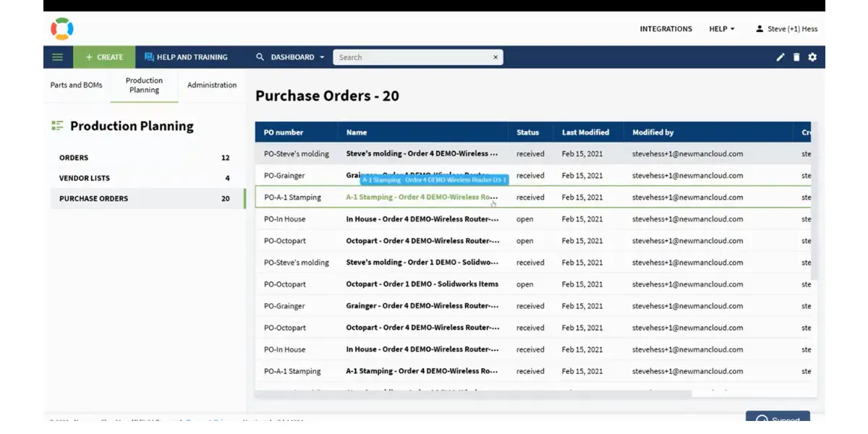Image resolution: width=868 pixels, height=434 pixels.
Task: Expand the Dashboard dropdown
Action: [x=290, y=57]
